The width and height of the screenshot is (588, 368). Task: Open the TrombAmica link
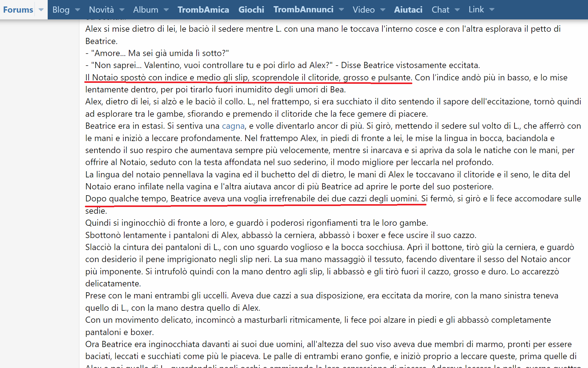(x=203, y=10)
